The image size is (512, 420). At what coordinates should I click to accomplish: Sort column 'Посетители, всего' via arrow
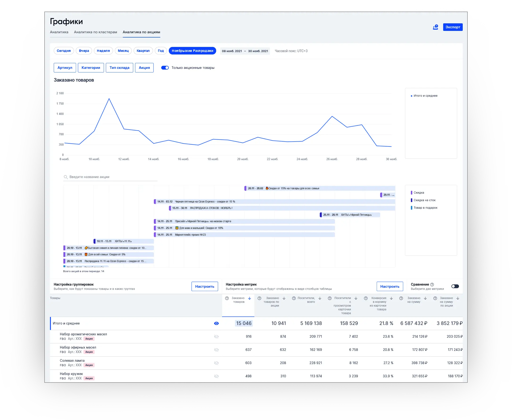click(320, 298)
